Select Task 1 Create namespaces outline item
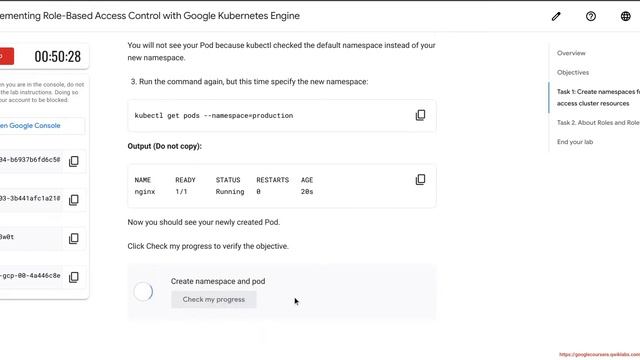Viewport: 640px width, 360px height. 598,98
